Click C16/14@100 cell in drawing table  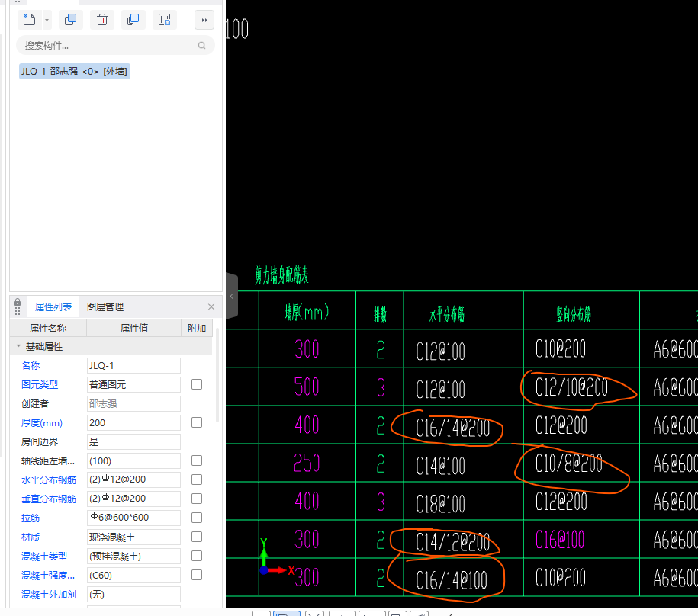[x=452, y=580]
